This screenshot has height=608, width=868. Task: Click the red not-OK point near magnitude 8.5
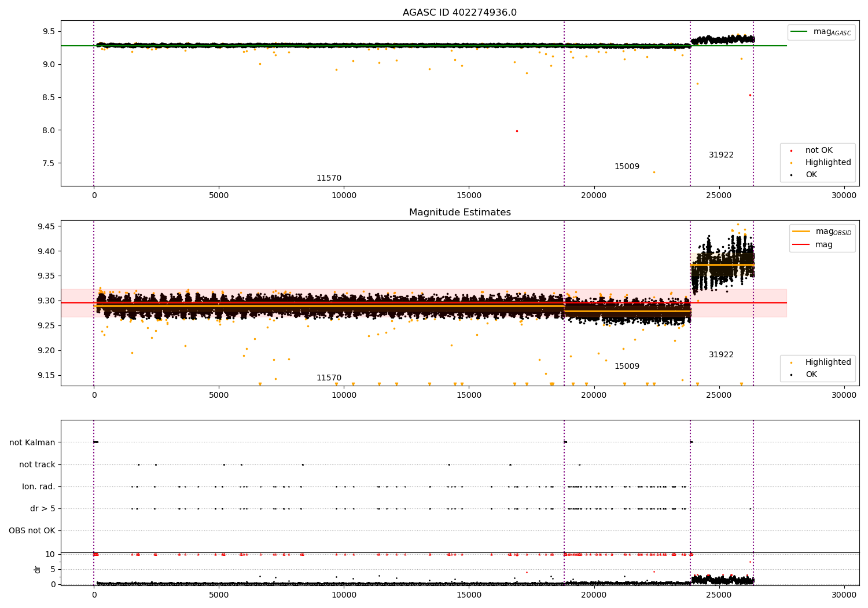click(750, 95)
